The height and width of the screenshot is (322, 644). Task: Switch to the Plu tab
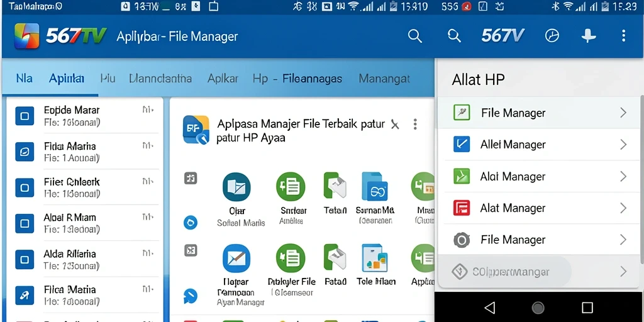(x=108, y=78)
